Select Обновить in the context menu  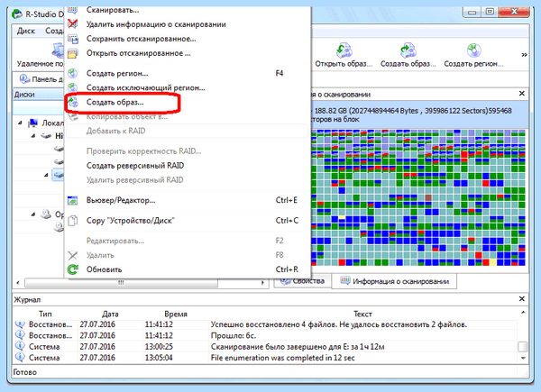click(x=104, y=269)
